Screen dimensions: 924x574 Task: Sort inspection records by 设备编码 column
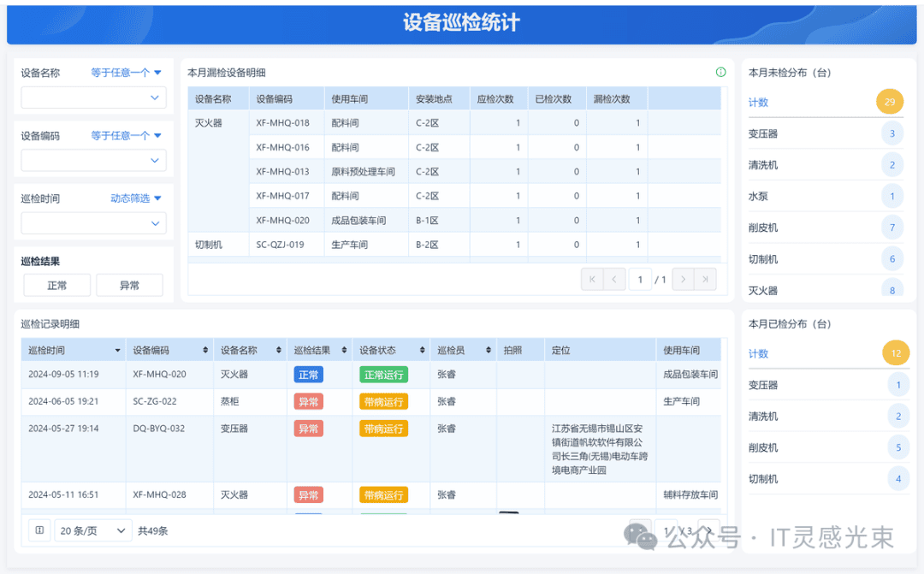(205, 350)
